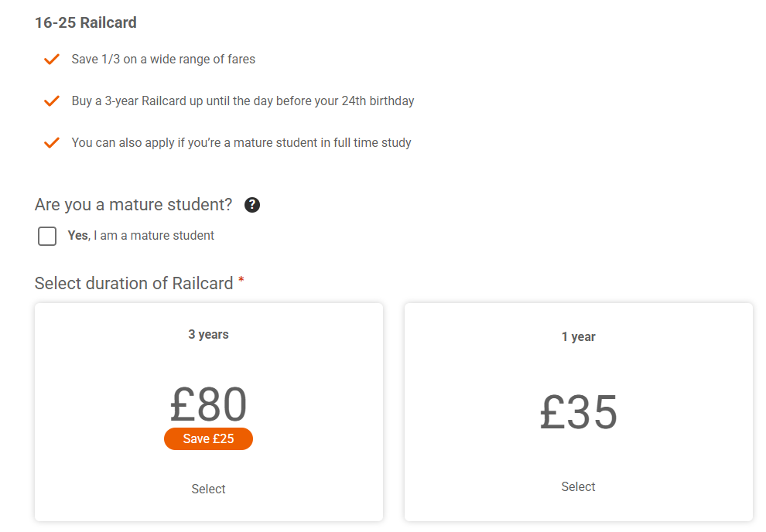Click the 'full time study' benefit text line
The image size is (766, 532).
(x=241, y=142)
